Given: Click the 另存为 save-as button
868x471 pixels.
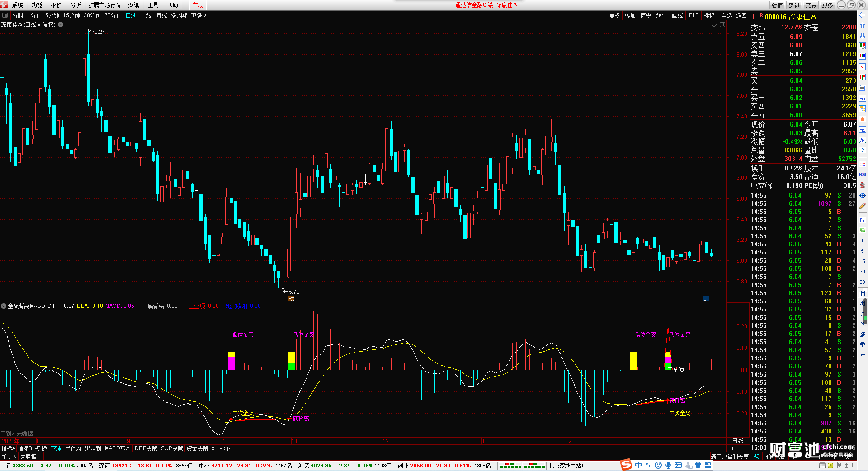Looking at the screenshot, I should click(73, 448).
